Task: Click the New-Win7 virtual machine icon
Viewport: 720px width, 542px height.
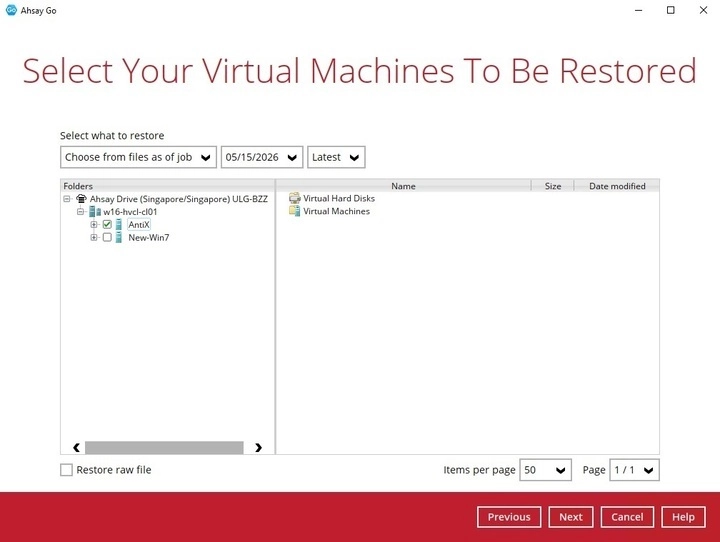Action: click(118, 237)
